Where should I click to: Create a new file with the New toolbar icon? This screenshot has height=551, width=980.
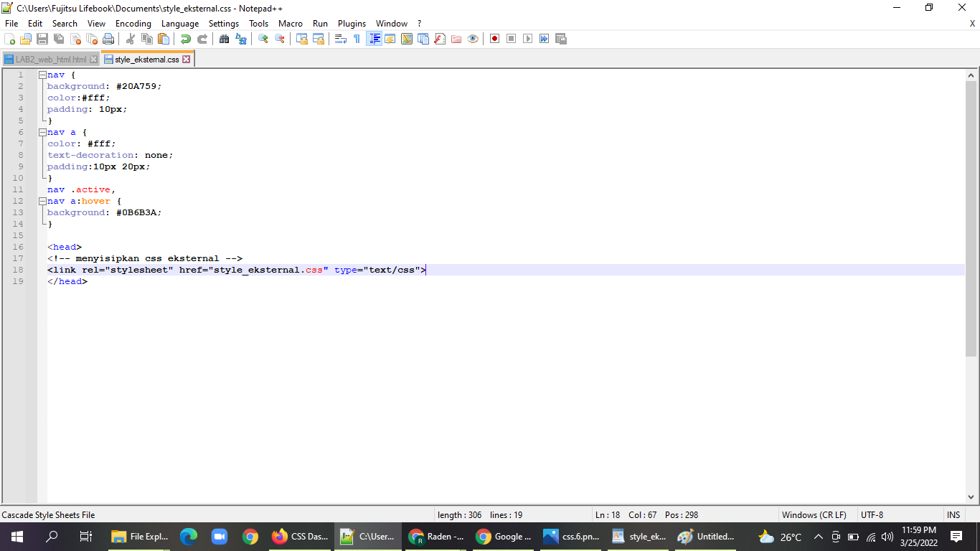(10, 39)
